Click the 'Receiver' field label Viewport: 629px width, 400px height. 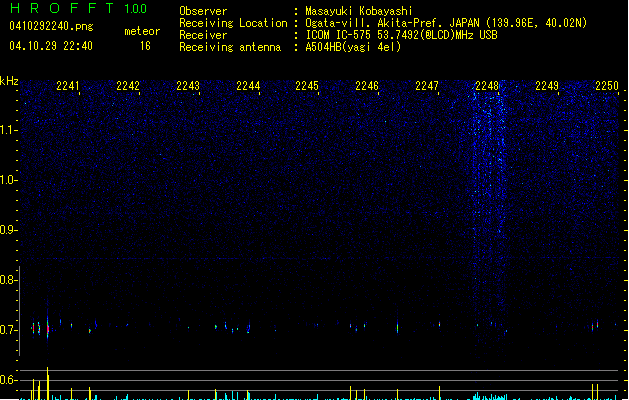coord(203,35)
